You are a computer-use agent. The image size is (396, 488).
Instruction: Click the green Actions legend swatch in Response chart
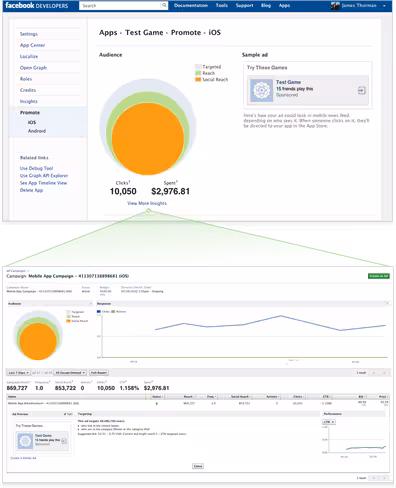113,312
